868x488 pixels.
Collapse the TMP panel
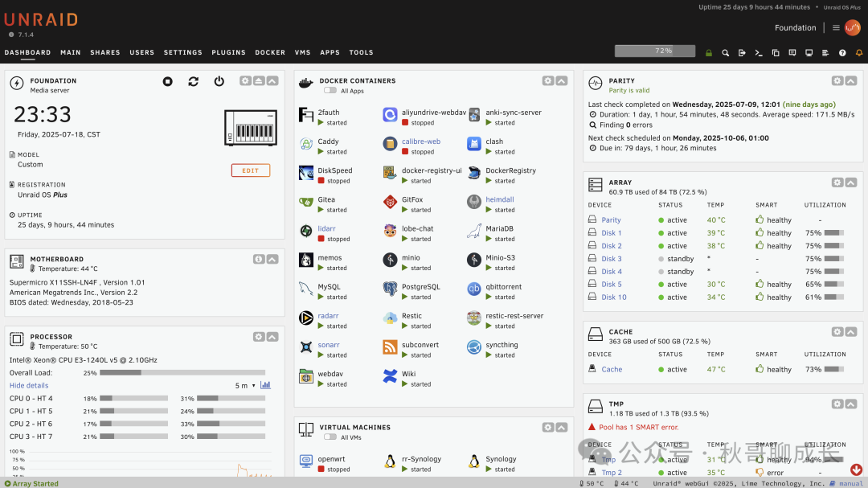coord(851,404)
